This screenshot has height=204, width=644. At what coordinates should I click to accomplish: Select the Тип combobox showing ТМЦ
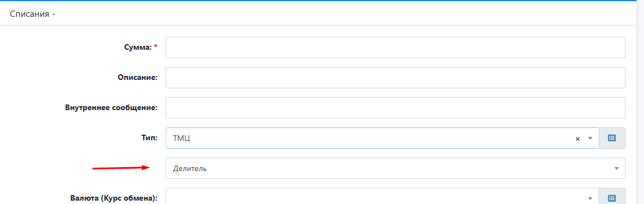click(x=382, y=138)
